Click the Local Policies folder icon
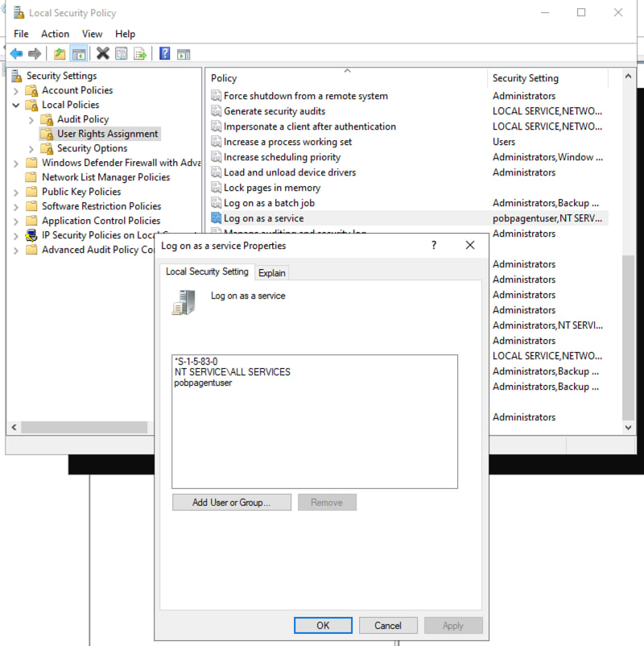Screen dimensions: 644x646 click(31, 105)
